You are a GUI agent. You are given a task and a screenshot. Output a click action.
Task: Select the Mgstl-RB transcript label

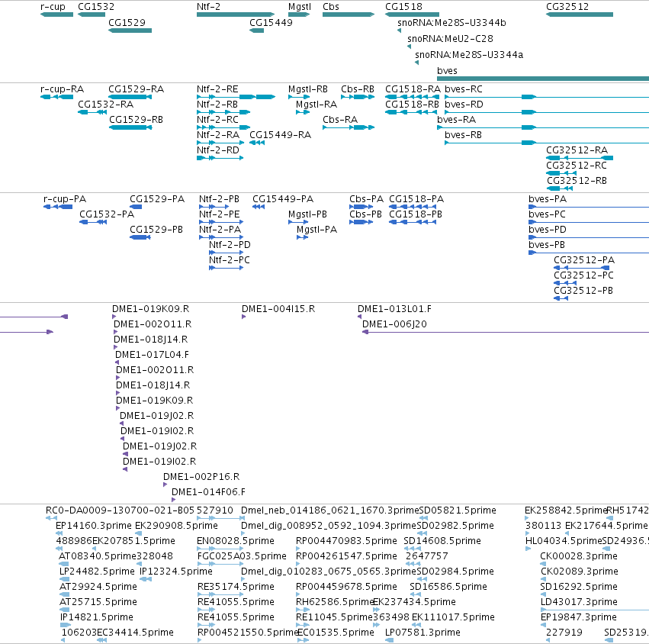coord(308,89)
